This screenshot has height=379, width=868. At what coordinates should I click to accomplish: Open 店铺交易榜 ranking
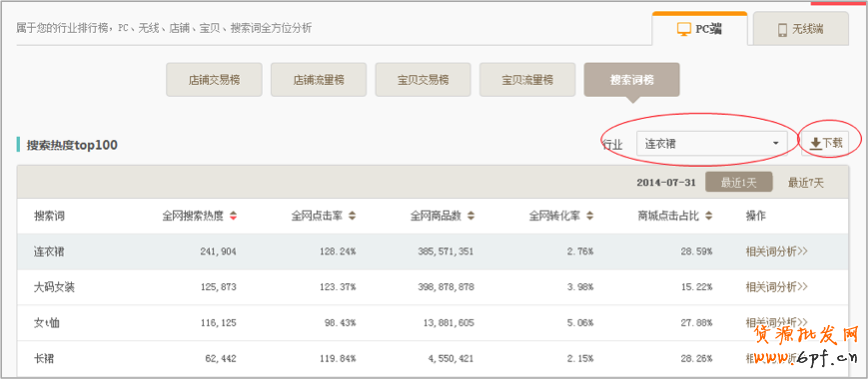click(214, 80)
